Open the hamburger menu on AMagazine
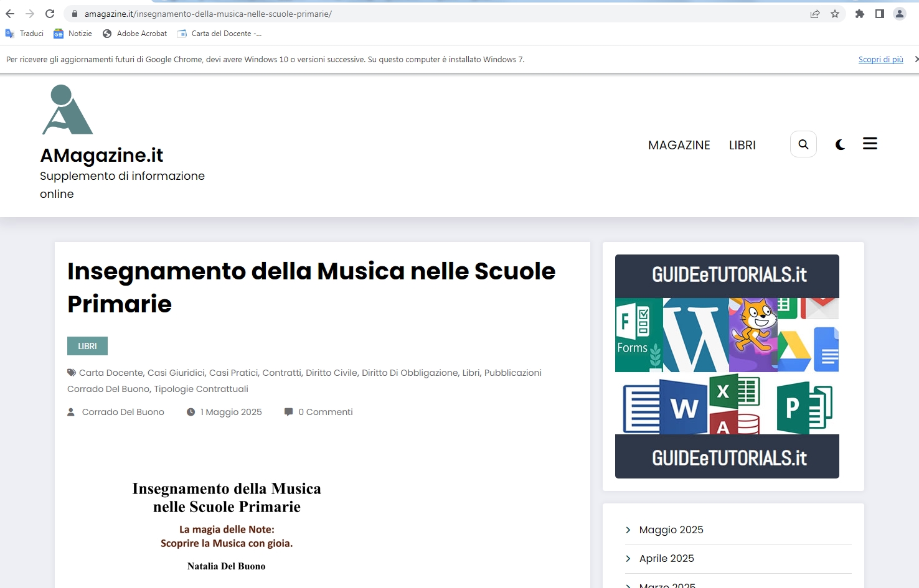919x588 pixels. point(870,144)
